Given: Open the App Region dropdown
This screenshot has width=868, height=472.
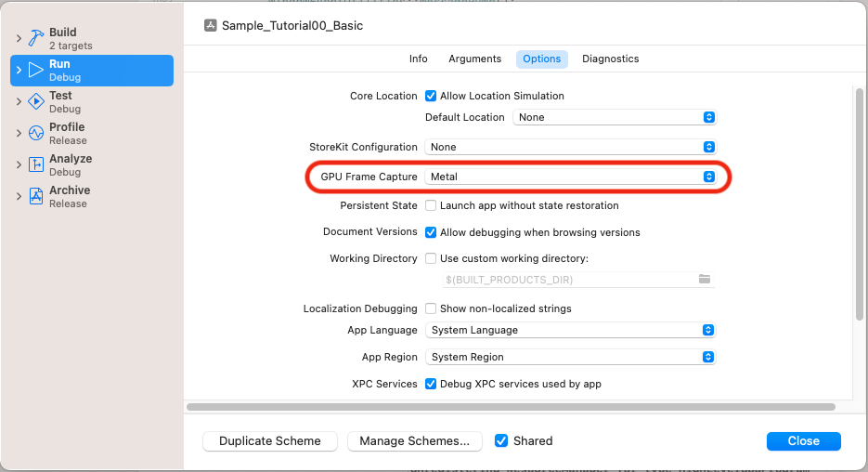Looking at the screenshot, I should (x=570, y=358).
